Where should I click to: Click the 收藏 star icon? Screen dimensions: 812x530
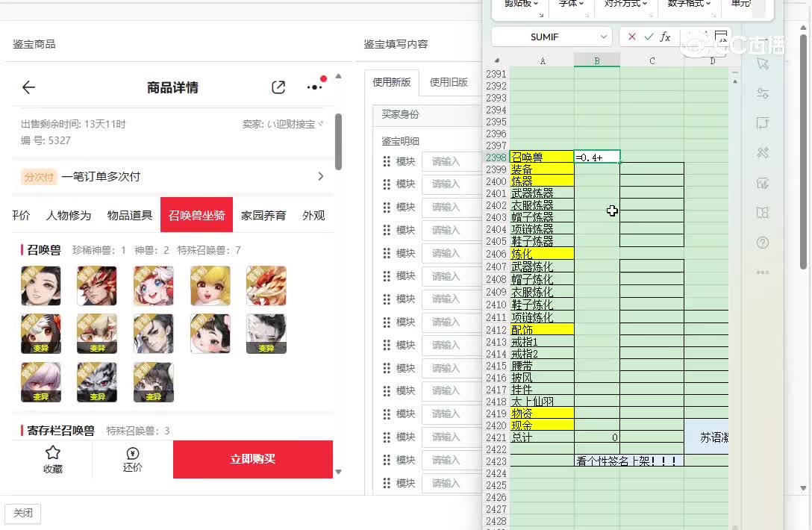point(53,453)
